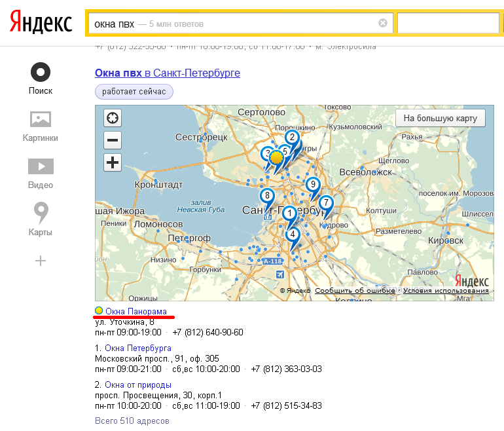504x431 pixels.
Task: Open the Окна от природы listing
Action: pos(137,384)
